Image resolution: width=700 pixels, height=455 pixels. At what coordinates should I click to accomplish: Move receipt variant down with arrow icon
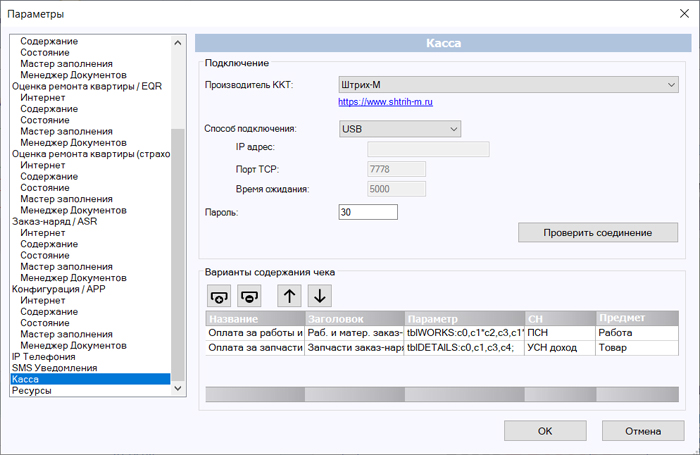tap(320, 296)
